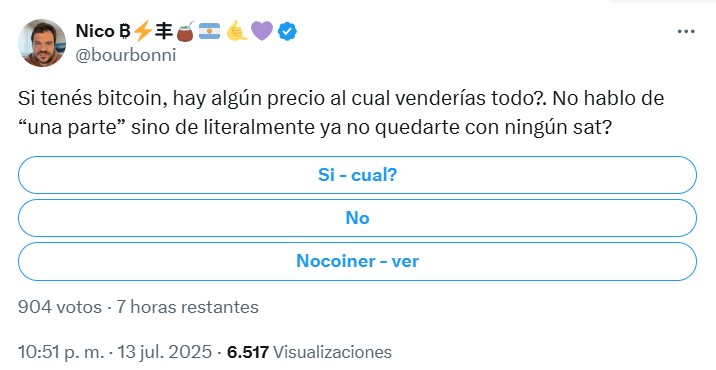Visit the @bourbonni handle
Viewport: 716px width, 370px height.
[x=126, y=55]
